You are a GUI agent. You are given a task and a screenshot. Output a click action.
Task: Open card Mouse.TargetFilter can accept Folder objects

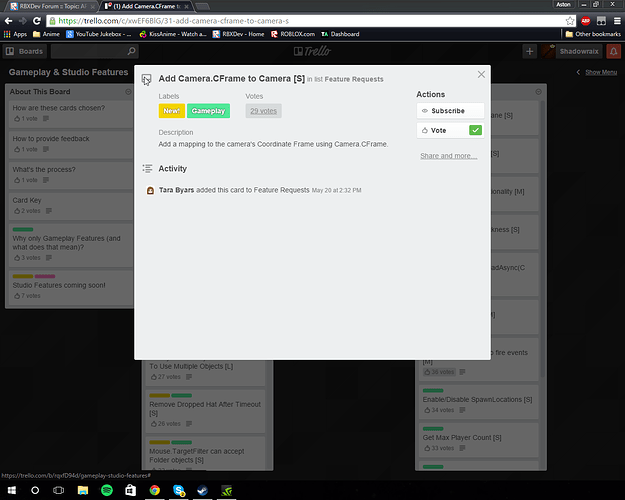click(205, 453)
